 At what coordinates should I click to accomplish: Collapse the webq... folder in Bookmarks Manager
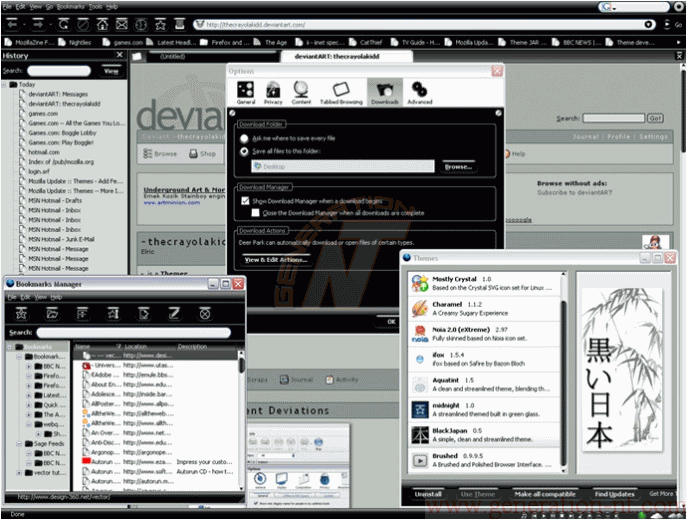tap(29, 424)
